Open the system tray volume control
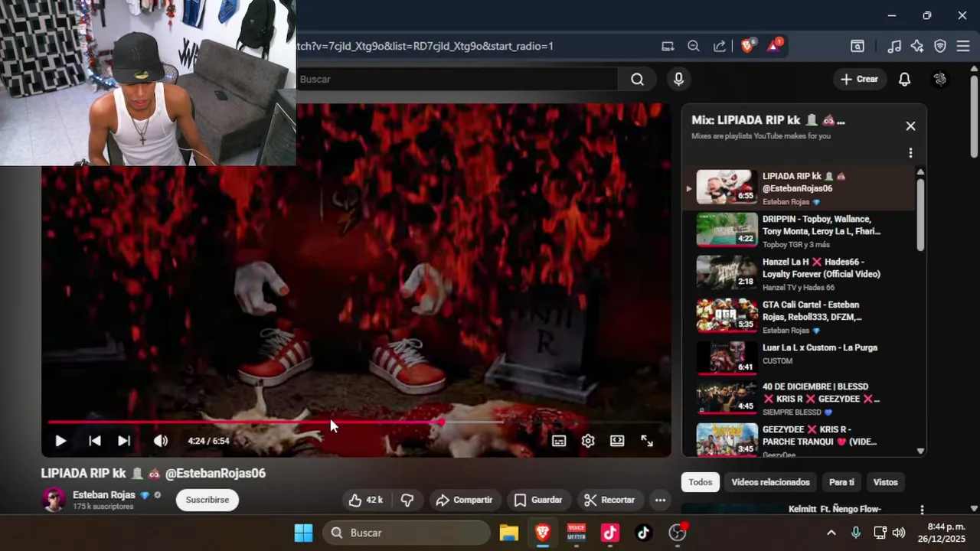 pyautogui.click(x=899, y=533)
